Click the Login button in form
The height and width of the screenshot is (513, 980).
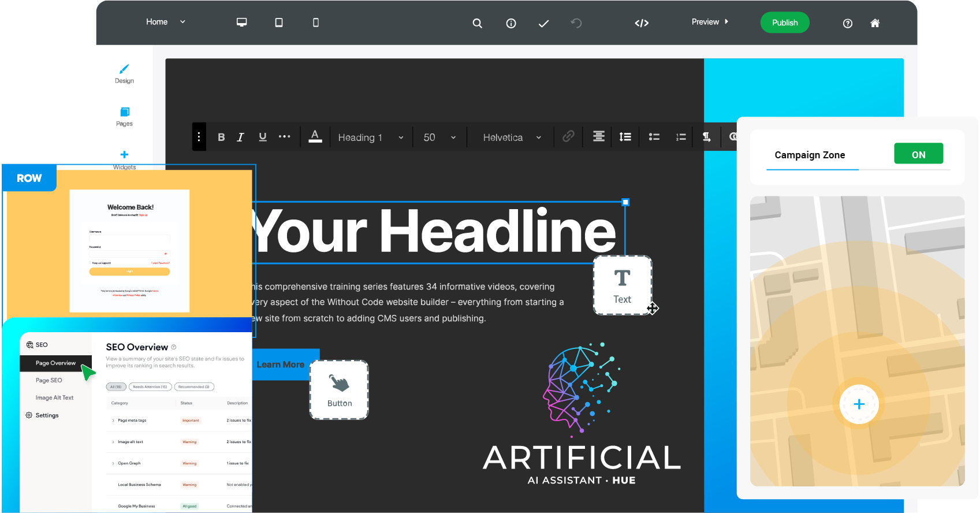[129, 272]
